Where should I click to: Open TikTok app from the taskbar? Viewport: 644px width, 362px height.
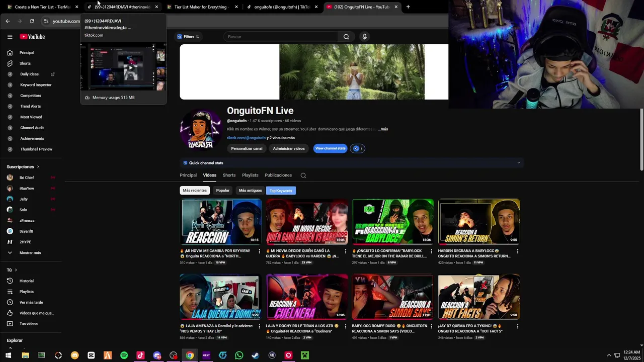coord(140,355)
